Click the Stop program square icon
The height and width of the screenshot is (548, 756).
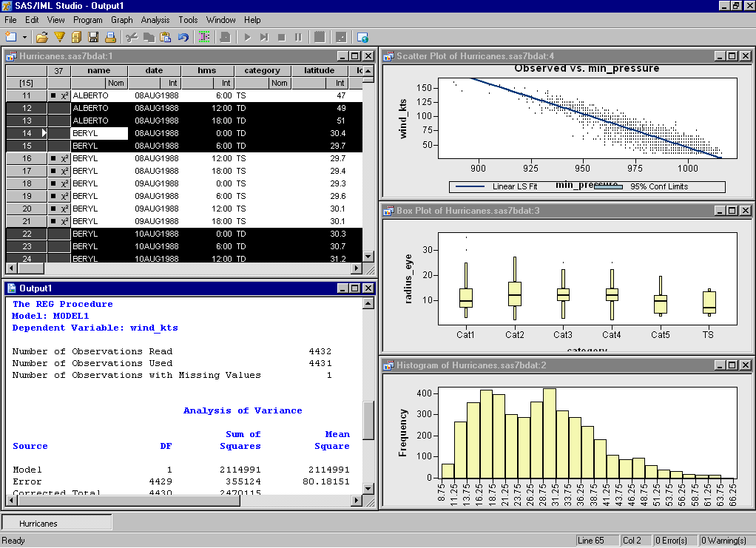pyautogui.click(x=282, y=37)
